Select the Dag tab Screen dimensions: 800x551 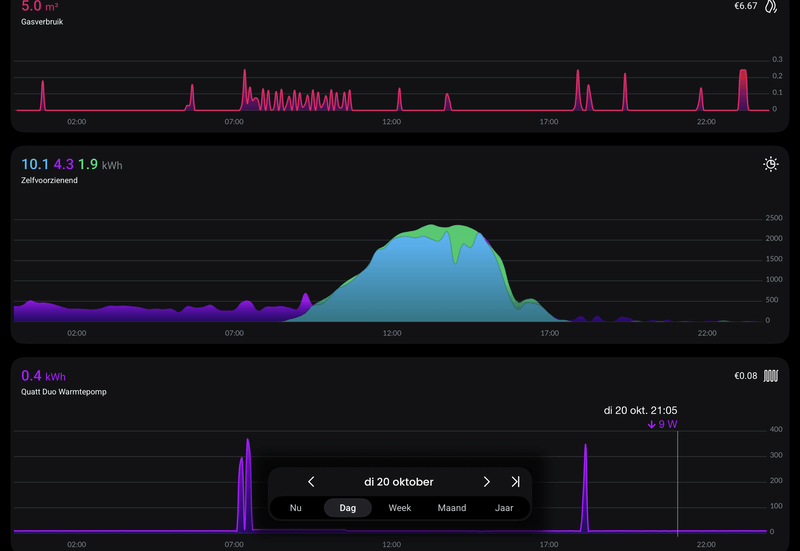pyautogui.click(x=347, y=508)
